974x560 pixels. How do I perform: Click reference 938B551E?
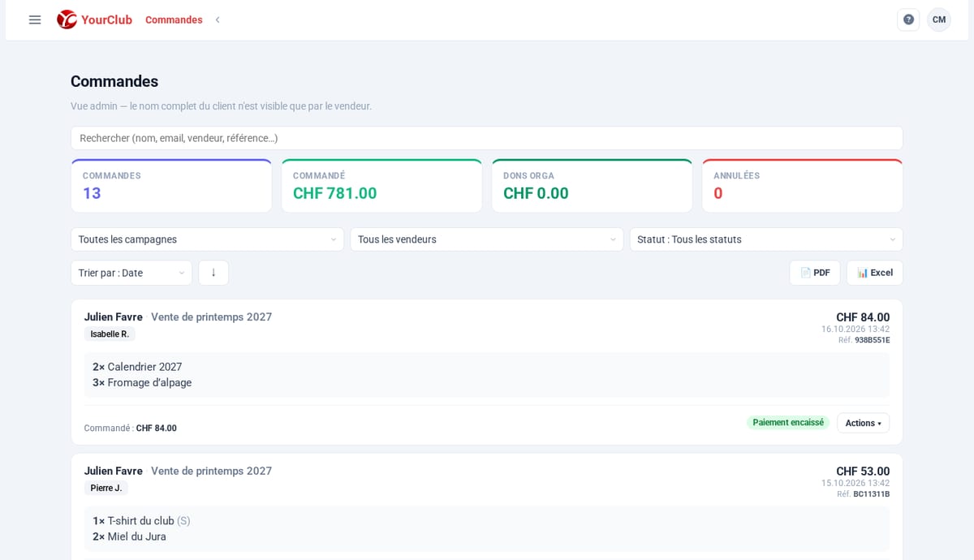click(x=872, y=340)
